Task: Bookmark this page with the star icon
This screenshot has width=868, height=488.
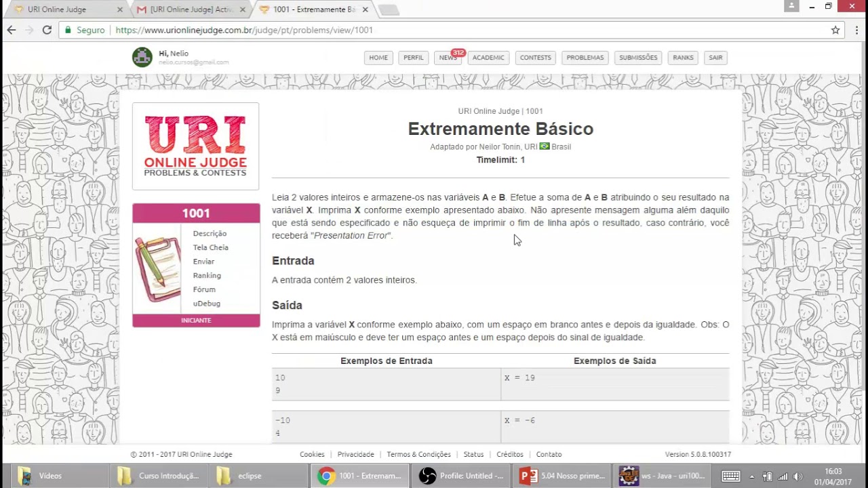Action: [x=835, y=30]
